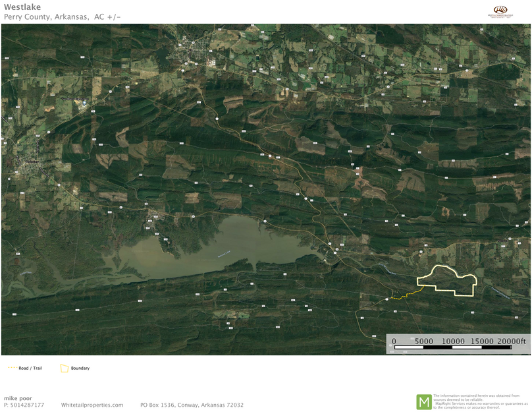The height and width of the screenshot is (412, 532).
Task: Click the agent name mike poor
Action: pyautogui.click(x=18, y=398)
